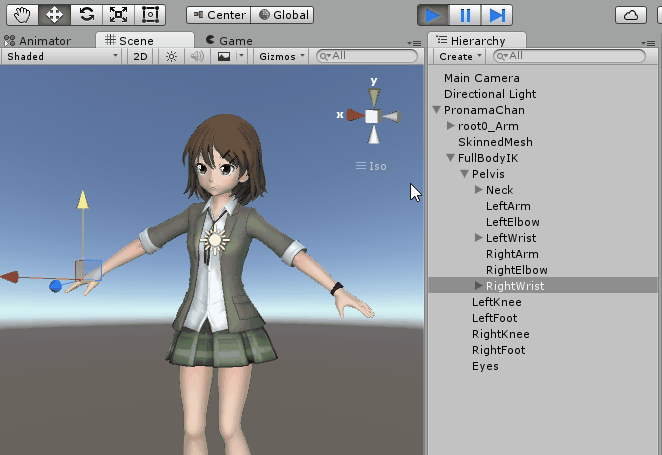Click the blue Z-axis move handle

[55, 286]
